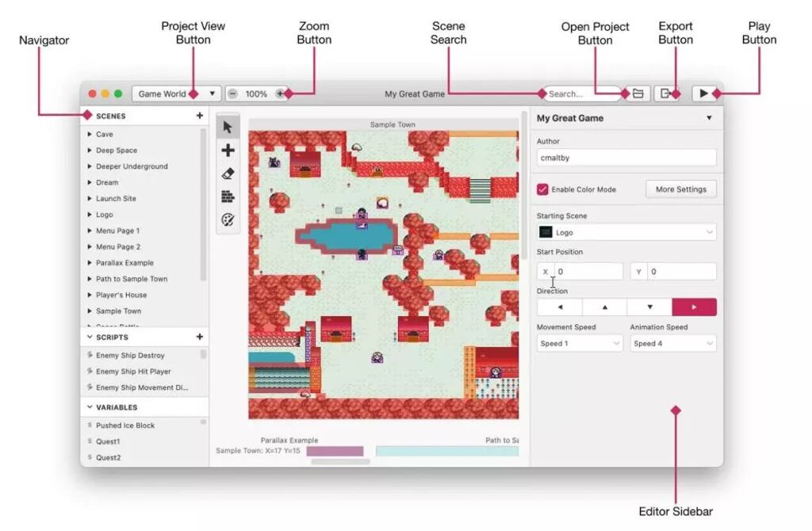812x531 pixels.
Task: Open a project via folder icon
Action: click(638, 94)
